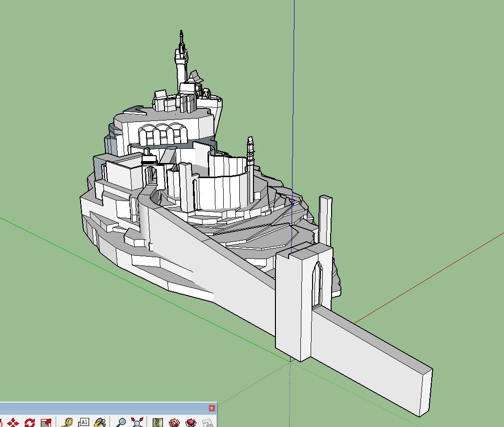The width and height of the screenshot is (504, 427).
Task: Open the Get Models 3D Warehouse icon
Action: (x=174, y=423)
